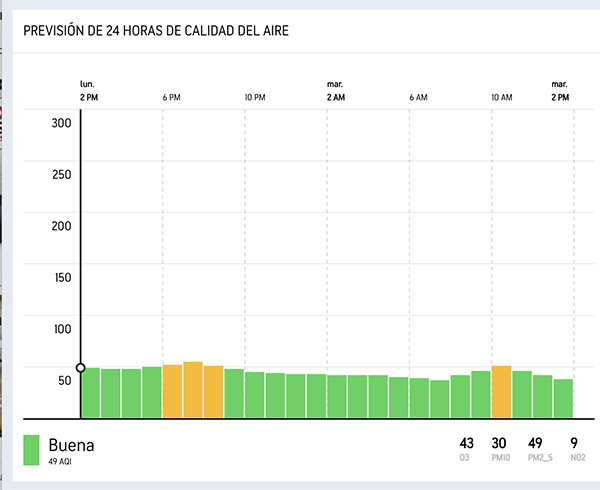Click the 6 AM time label
The image size is (600, 490).
pyautogui.click(x=418, y=97)
